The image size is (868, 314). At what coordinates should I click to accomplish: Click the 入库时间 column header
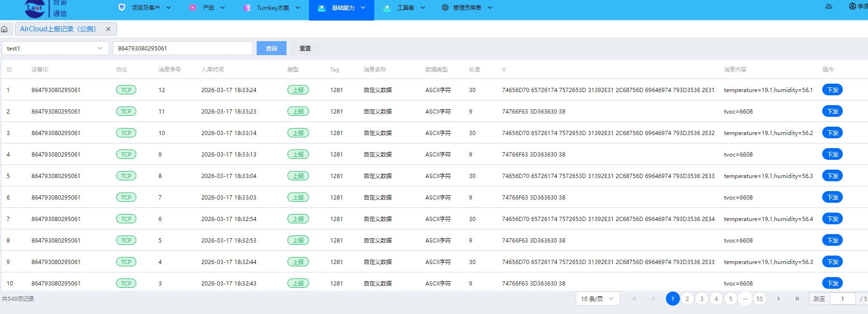[213, 69]
